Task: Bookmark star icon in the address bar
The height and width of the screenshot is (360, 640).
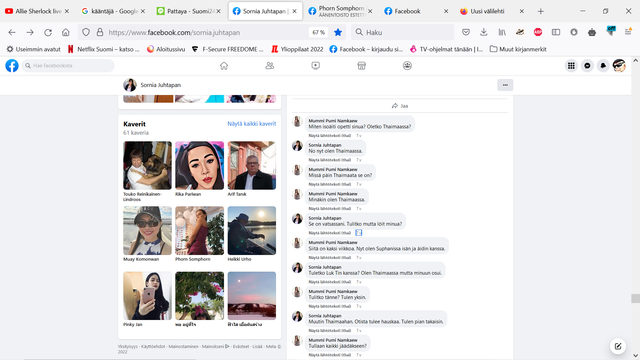Action: [x=338, y=32]
